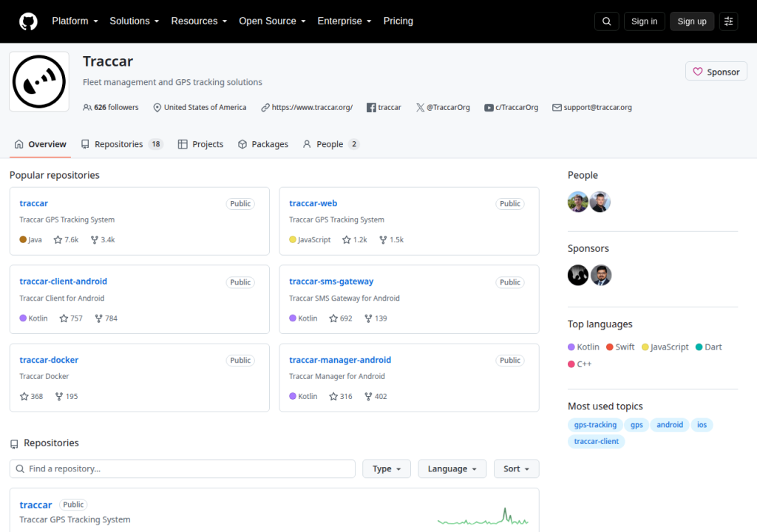This screenshot has height=532, width=757.
Task: Focus the Find a repository search field
Action: pos(183,468)
